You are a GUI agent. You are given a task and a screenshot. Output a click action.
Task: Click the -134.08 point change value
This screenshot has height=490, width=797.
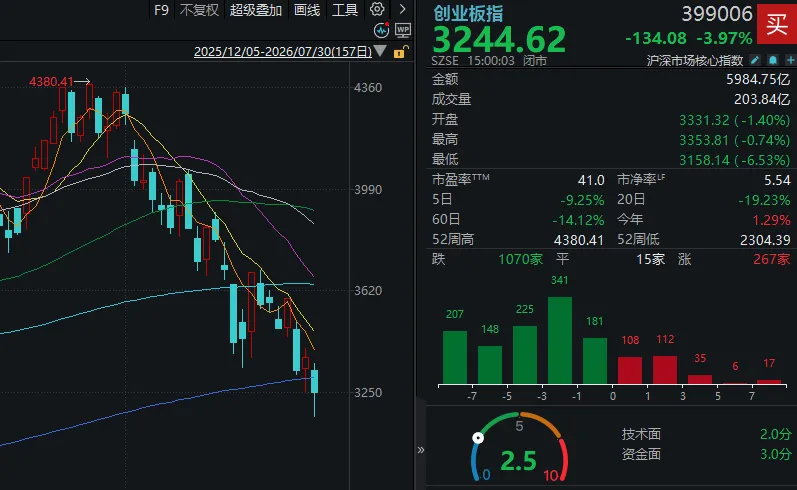[x=656, y=38]
